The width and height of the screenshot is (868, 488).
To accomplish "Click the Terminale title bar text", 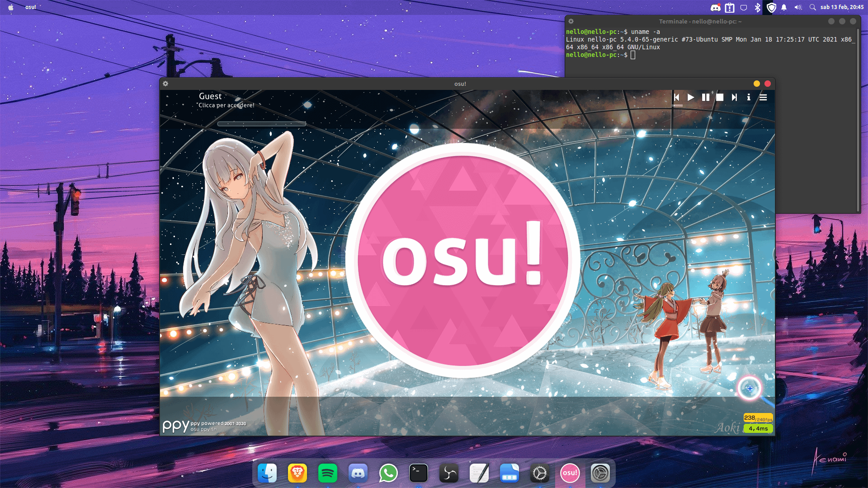I will [700, 21].
